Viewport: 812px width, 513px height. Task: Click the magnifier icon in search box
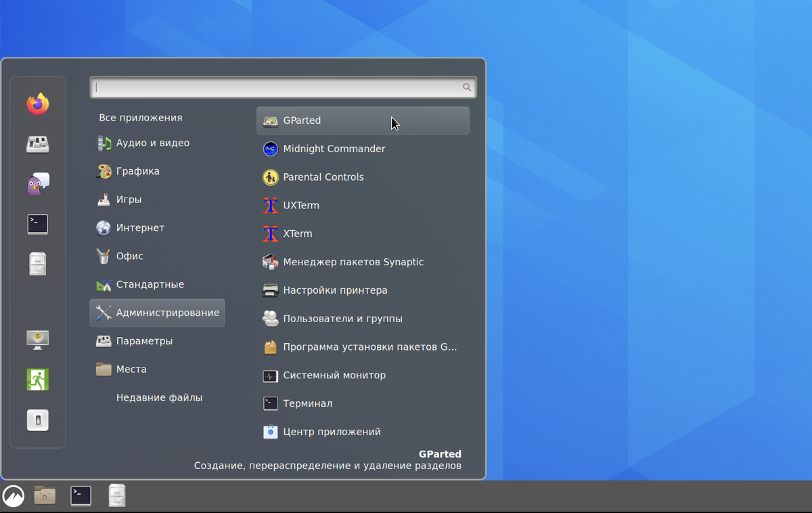(x=467, y=87)
